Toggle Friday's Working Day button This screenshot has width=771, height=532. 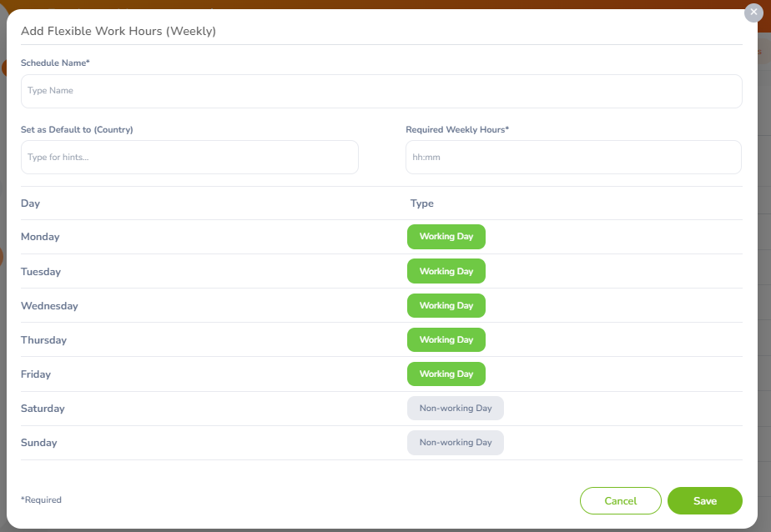pyautogui.click(x=446, y=374)
